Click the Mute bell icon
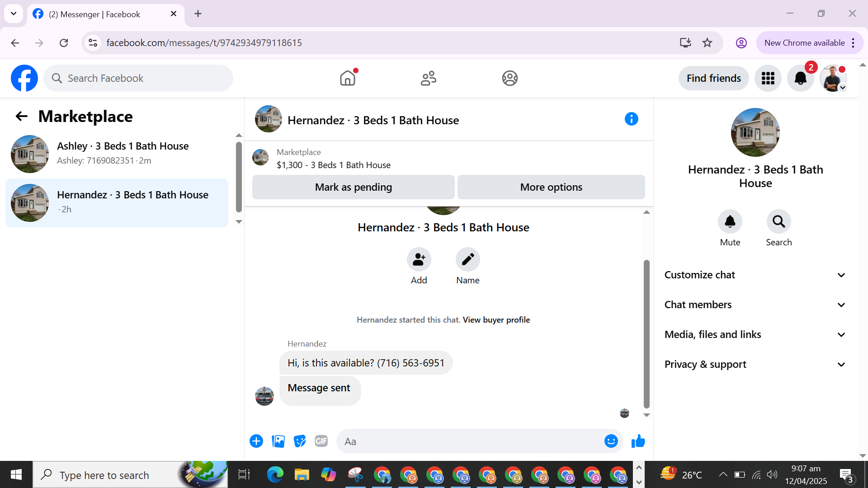 730,221
